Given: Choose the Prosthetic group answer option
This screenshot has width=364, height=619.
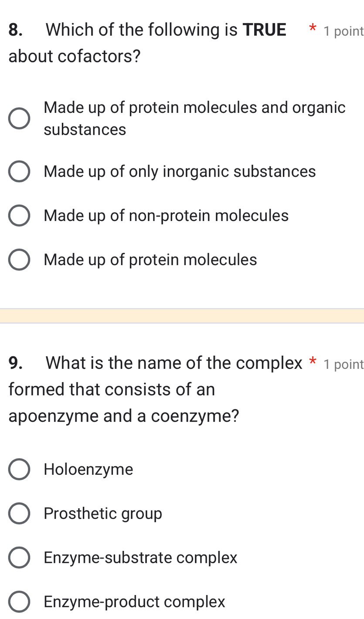Looking at the screenshot, I should [x=19, y=514].
